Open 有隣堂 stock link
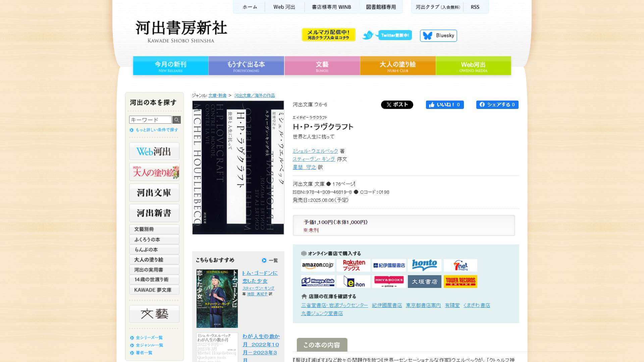Screen dimensions: 644x362 pyautogui.click(x=452, y=305)
